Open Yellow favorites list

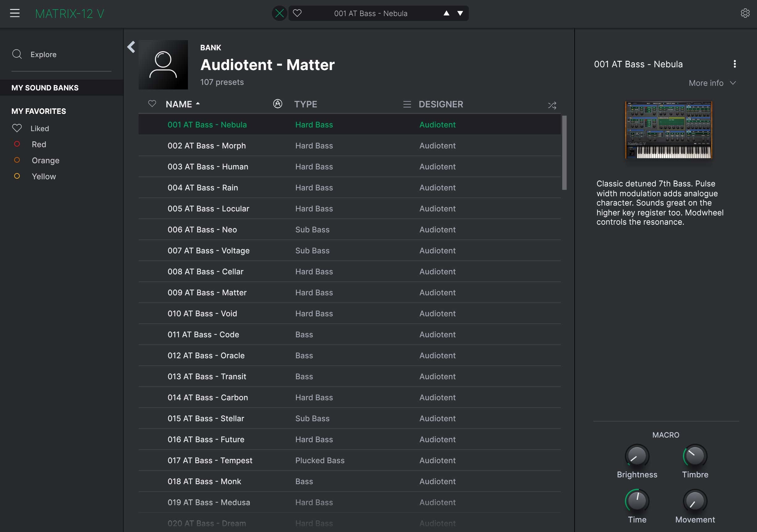[44, 176]
